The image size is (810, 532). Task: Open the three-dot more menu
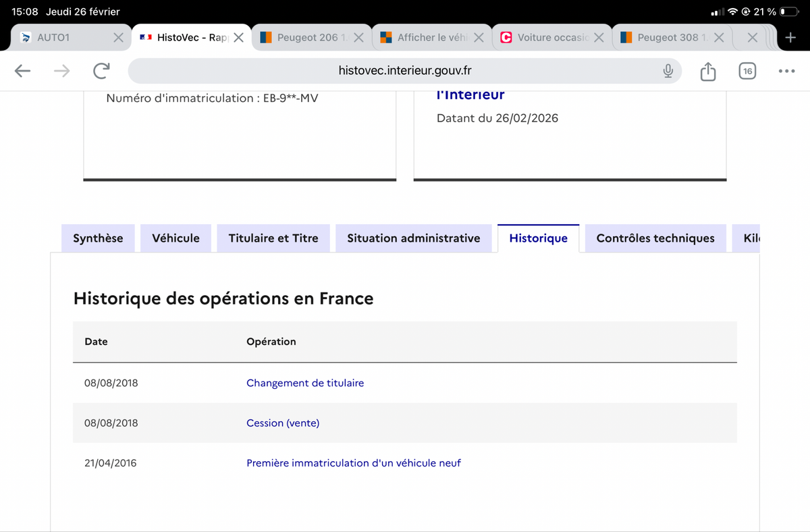pyautogui.click(x=786, y=71)
